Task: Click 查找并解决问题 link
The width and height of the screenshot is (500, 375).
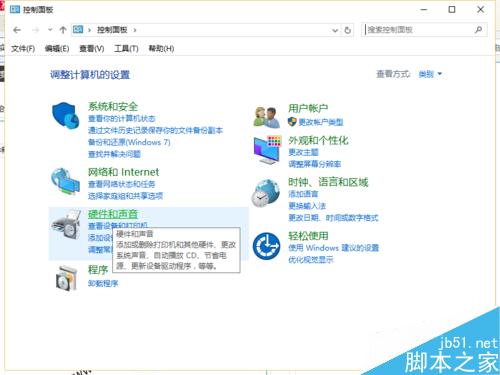Action: (x=114, y=154)
